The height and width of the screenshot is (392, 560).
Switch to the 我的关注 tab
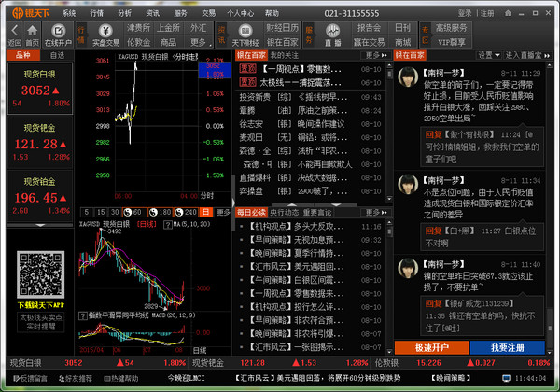click(x=284, y=55)
